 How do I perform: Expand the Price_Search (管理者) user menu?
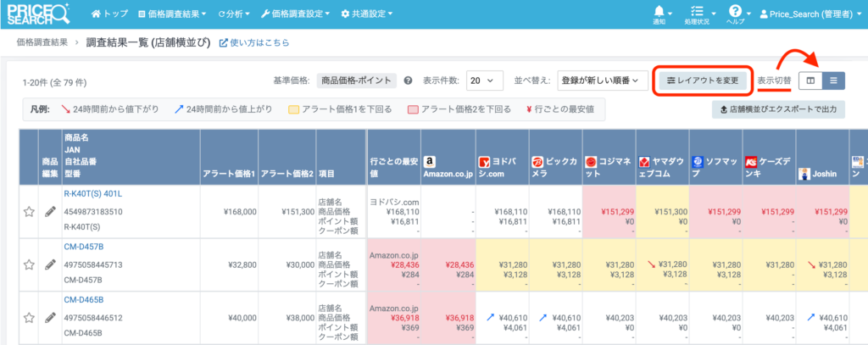[810, 14]
